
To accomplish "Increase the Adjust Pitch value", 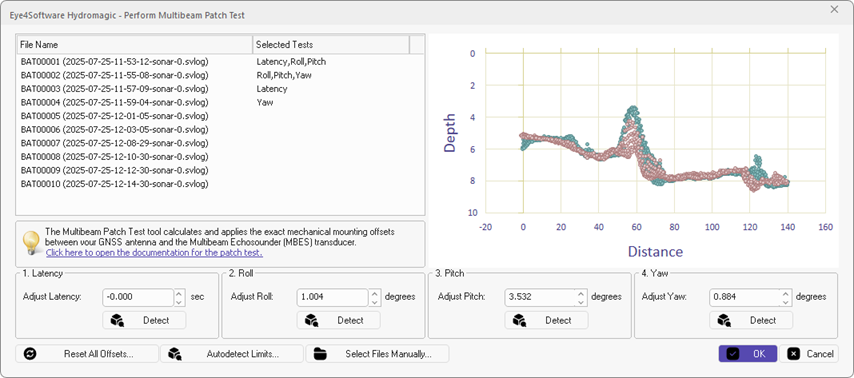I will 582,294.
